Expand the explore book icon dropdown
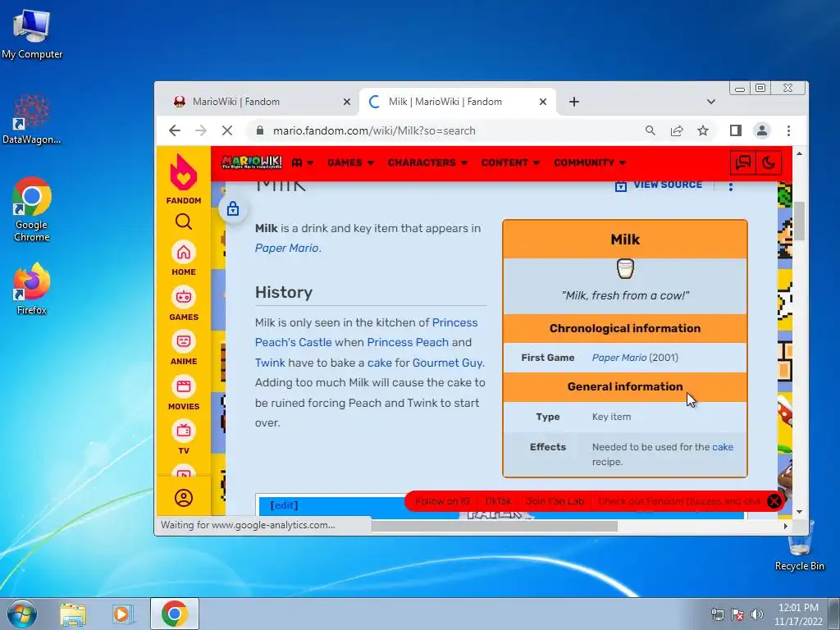 point(303,162)
